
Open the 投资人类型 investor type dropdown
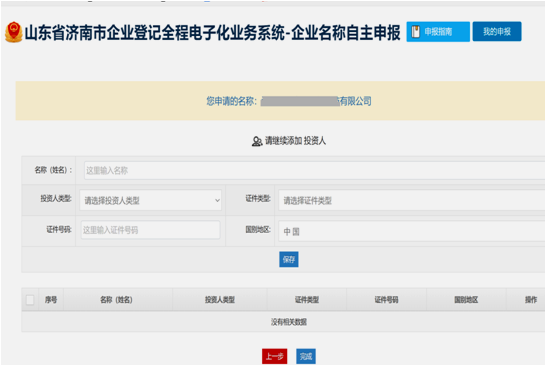click(150, 200)
